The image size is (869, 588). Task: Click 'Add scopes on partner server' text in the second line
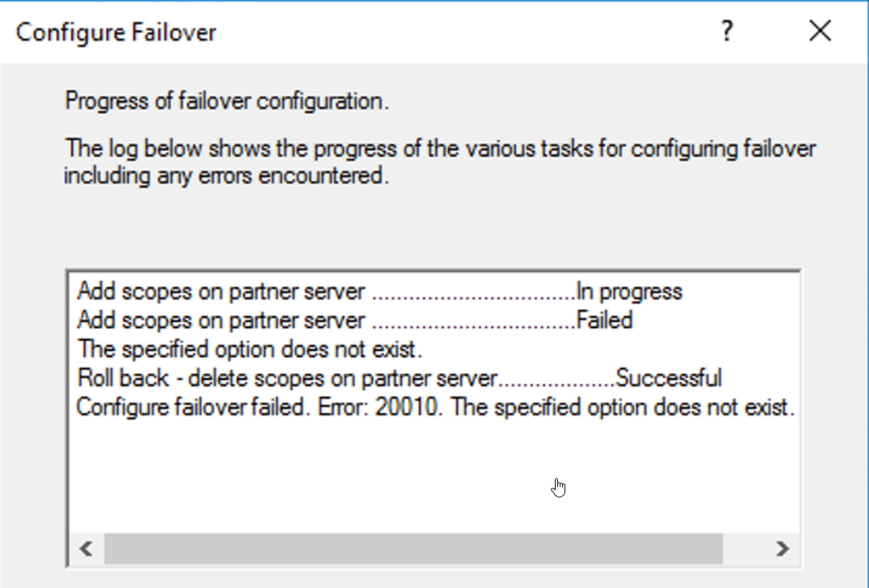pyautogui.click(x=221, y=321)
